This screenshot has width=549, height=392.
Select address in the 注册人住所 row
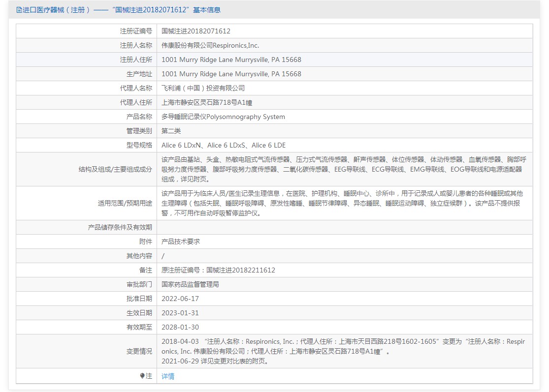pyautogui.click(x=231, y=60)
